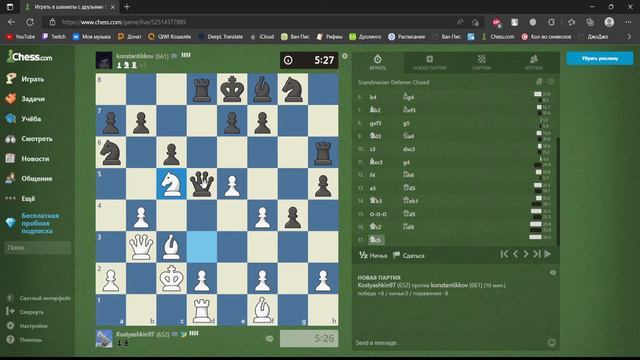Offer a draw with Ничья
640x360 pixels.
click(x=373, y=256)
